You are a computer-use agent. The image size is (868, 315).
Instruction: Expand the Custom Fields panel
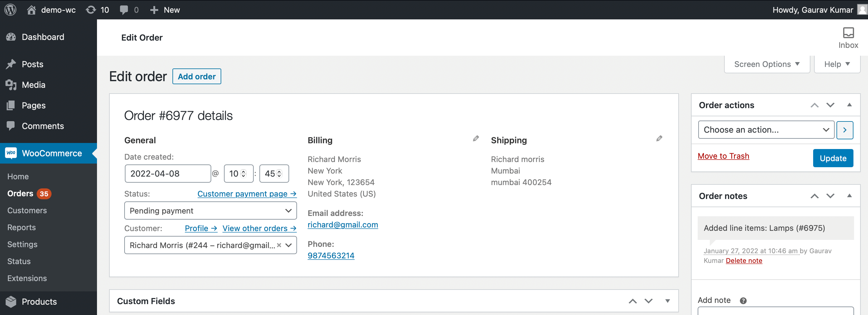point(668,301)
